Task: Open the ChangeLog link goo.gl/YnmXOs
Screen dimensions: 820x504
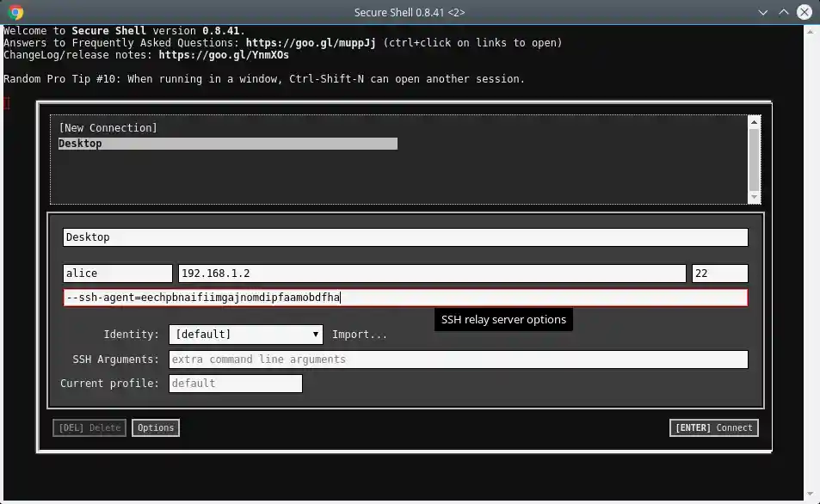Action: point(224,55)
